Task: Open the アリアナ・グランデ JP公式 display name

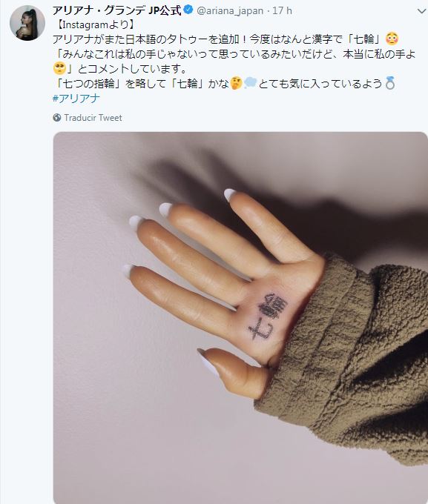Action: (116, 10)
